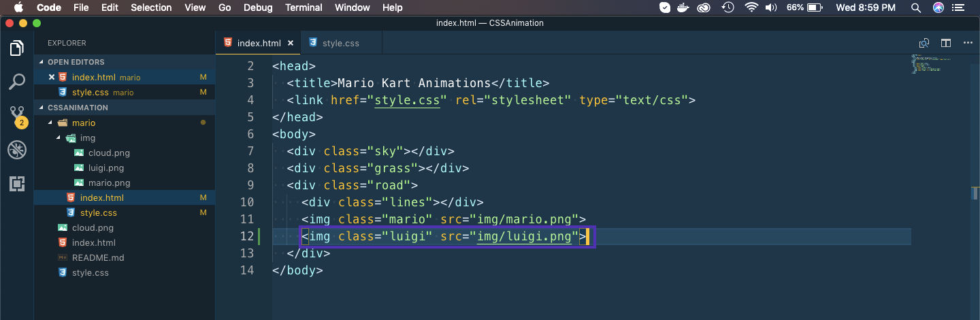Click the class="grass" div on line 8
980x320 pixels.
pyautogui.click(x=378, y=168)
